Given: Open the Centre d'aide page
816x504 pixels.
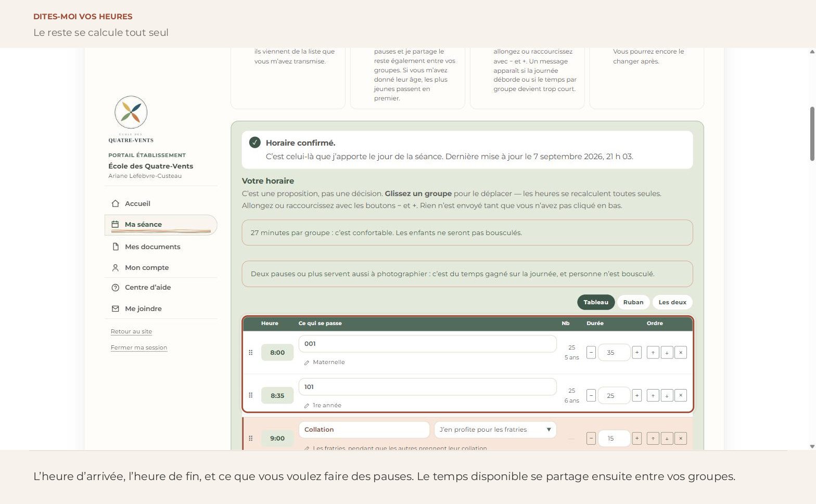Looking at the screenshot, I should point(161,287).
